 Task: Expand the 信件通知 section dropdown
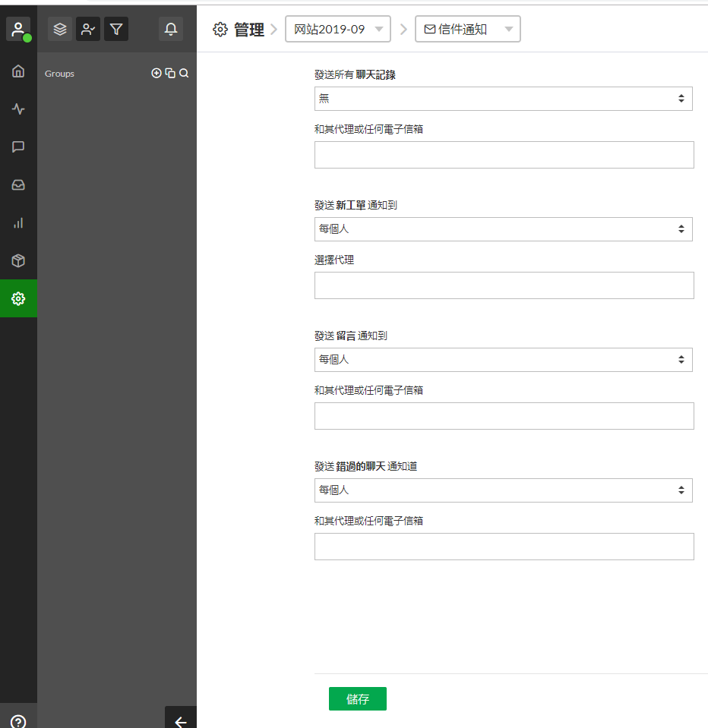coord(467,30)
